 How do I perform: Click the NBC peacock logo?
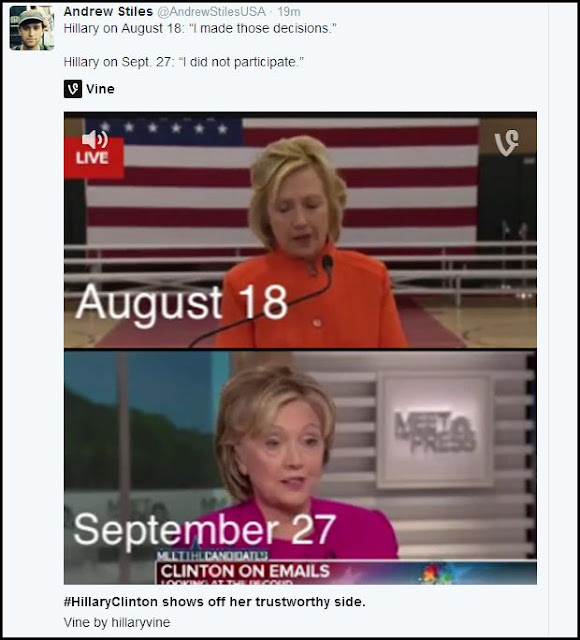[x=436, y=573]
